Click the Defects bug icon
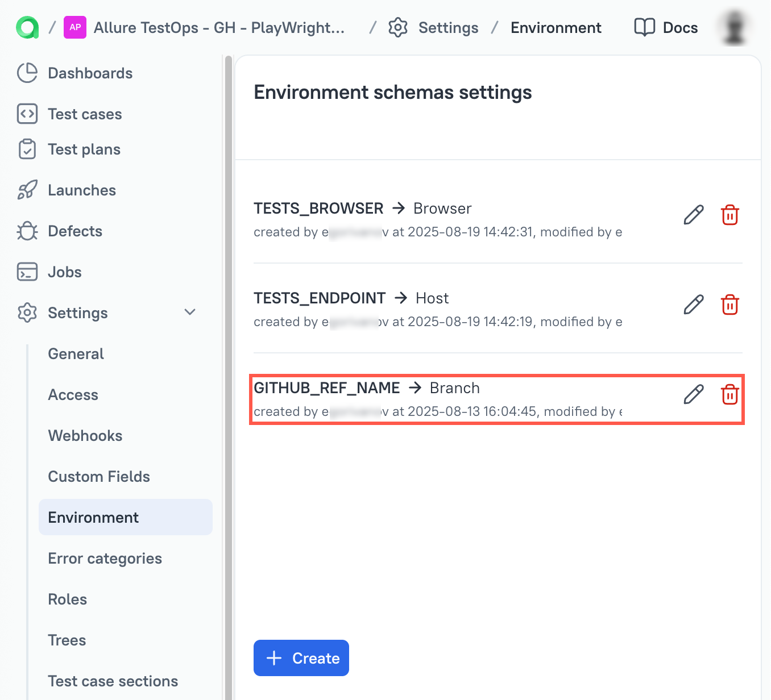Screen dimensions: 771x700 (27, 231)
